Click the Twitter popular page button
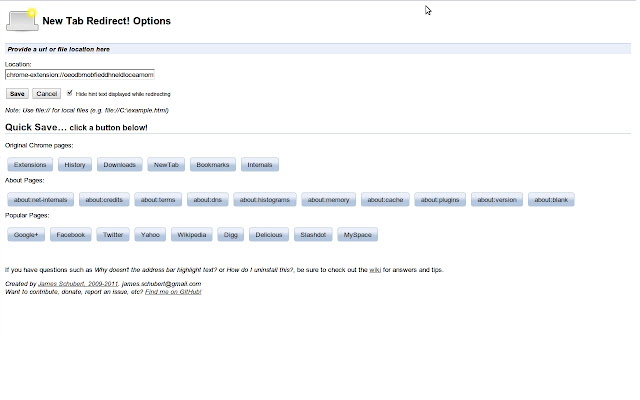Screen dimensions: 640x400 (113, 235)
